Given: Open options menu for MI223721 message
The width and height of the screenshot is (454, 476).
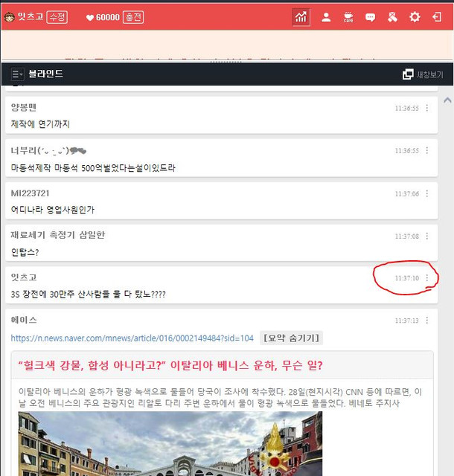Looking at the screenshot, I should [427, 193].
